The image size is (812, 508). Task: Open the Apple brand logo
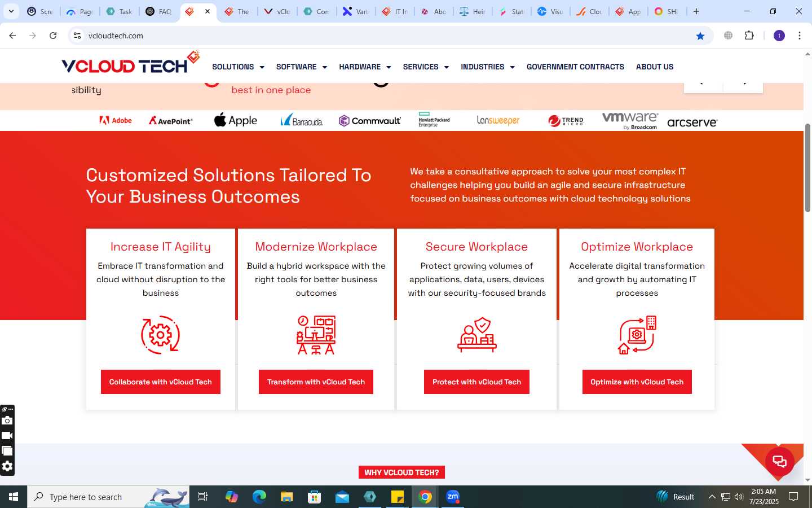pyautogui.click(x=236, y=120)
